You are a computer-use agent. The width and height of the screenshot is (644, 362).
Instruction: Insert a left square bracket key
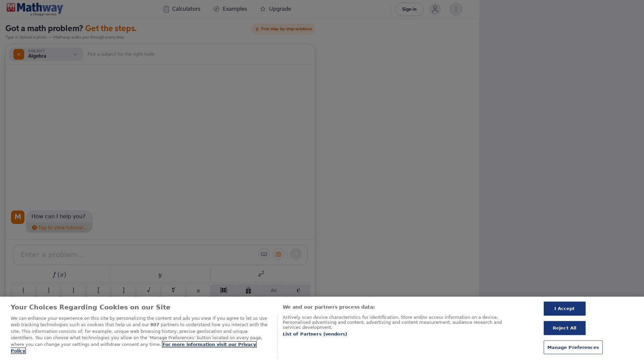pyautogui.click(x=98, y=290)
